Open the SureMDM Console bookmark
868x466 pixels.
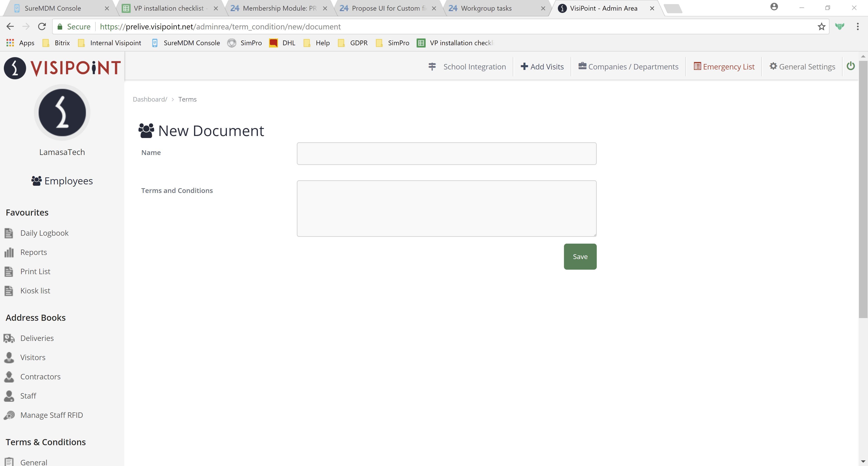pyautogui.click(x=186, y=43)
